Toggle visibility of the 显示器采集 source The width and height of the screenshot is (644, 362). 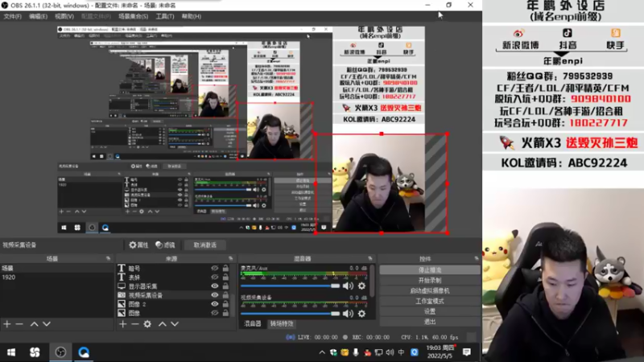[x=214, y=286]
